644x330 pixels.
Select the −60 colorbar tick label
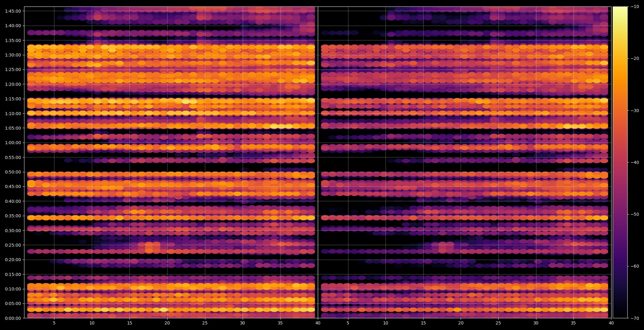635,266
